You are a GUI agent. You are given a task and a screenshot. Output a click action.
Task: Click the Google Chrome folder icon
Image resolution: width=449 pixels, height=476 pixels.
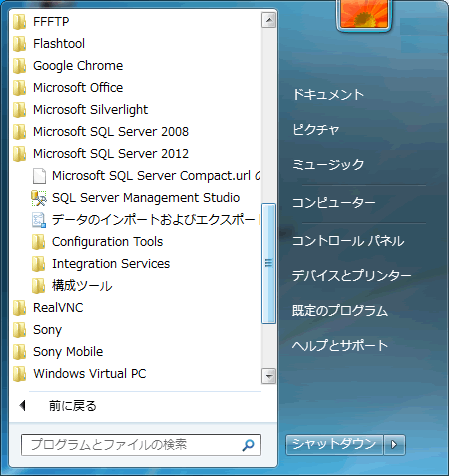coord(19,66)
